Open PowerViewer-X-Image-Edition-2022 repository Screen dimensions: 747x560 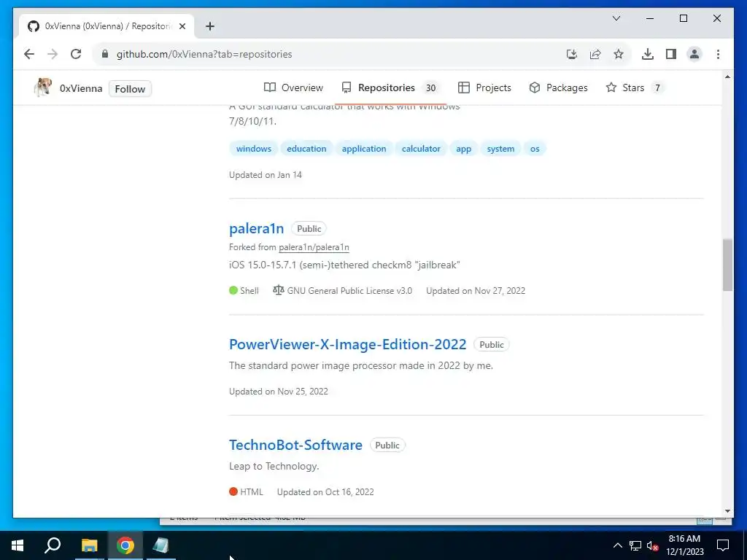click(x=348, y=344)
